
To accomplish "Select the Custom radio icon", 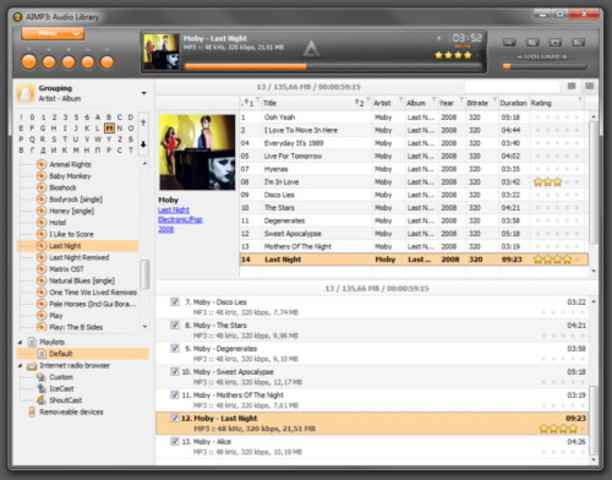I will click(x=41, y=377).
